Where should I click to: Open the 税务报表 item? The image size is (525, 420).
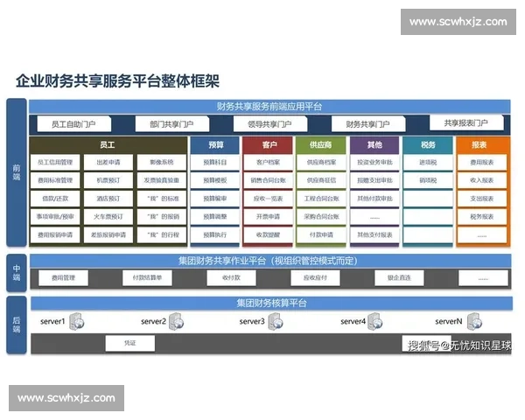tap(482, 217)
